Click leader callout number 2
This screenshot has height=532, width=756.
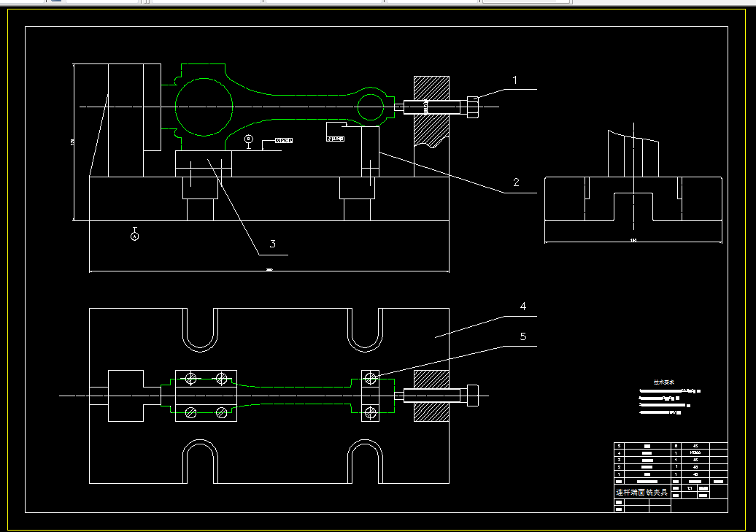(516, 182)
